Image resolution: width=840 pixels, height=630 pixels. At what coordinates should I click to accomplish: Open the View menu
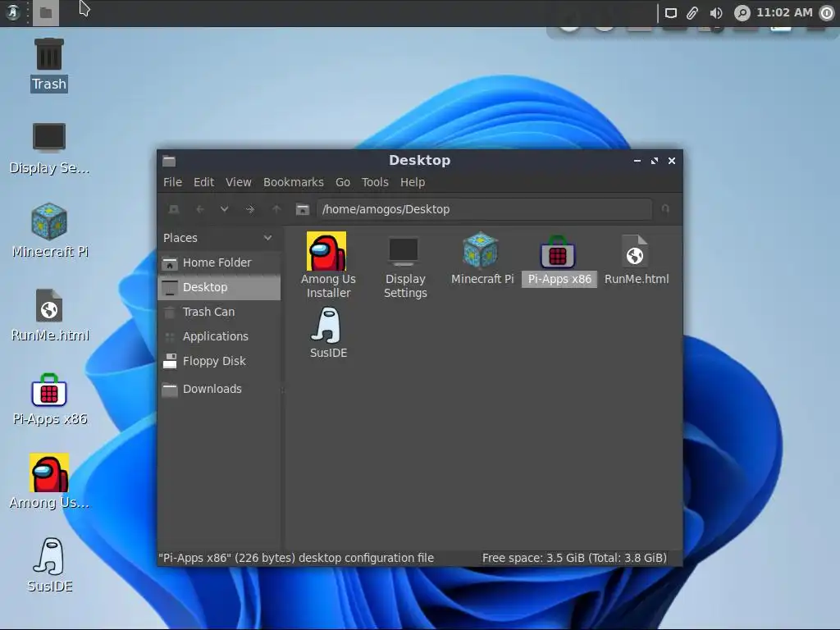pos(239,182)
